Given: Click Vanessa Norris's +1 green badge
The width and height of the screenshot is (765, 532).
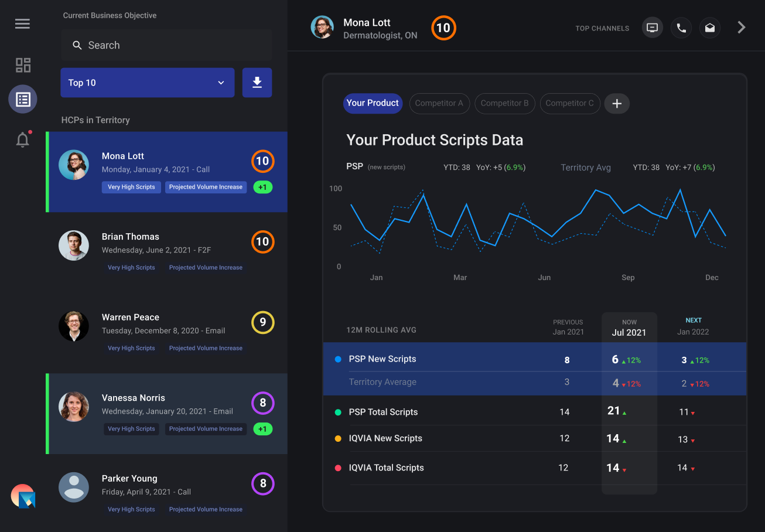Looking at the screenshot, I should (262, 429).
